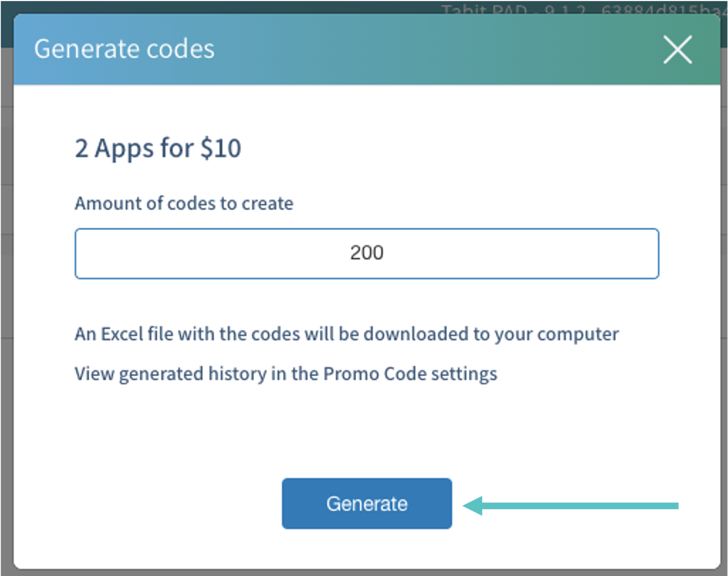Click the value 200 inside the codes field

(x=367, y=252)
